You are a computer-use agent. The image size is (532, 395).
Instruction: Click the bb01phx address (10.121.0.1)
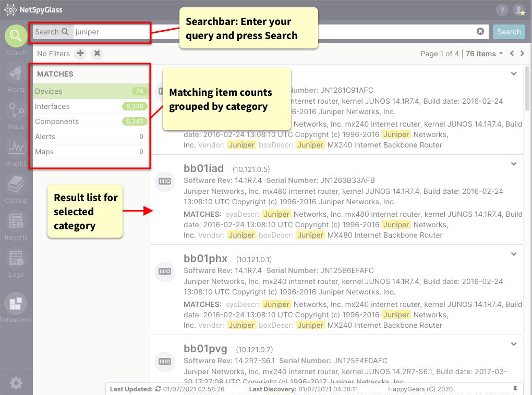tap(254, 260)
